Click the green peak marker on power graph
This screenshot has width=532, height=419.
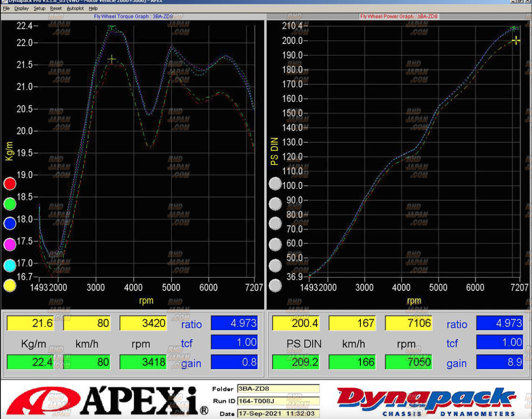point(514,28)
